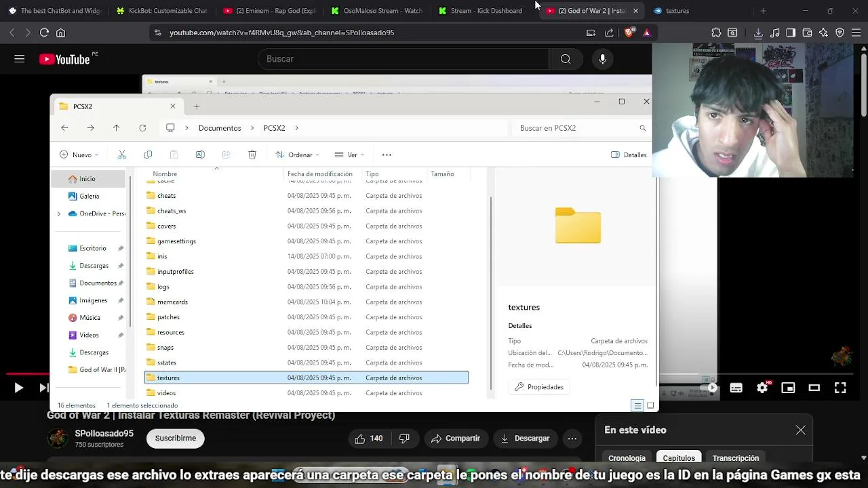
Task: Like the video with 140 likes
Action: (369, 439)
